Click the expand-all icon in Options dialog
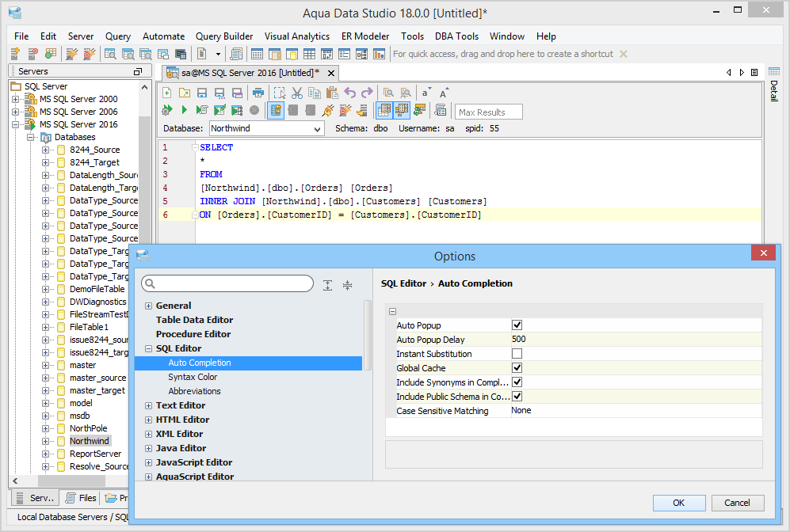790x532 pixels. 328,285
